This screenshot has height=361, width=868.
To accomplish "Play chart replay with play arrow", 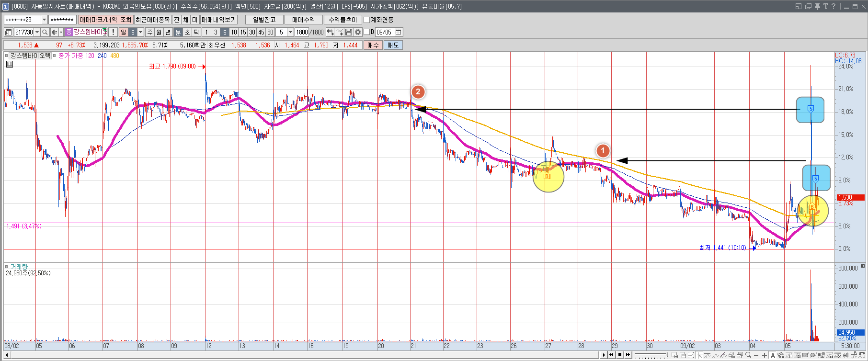I will 604,355.
